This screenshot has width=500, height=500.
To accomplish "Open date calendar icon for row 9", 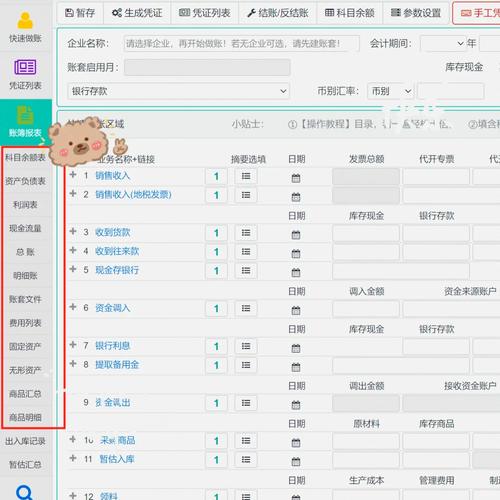I will pos(296,405).
